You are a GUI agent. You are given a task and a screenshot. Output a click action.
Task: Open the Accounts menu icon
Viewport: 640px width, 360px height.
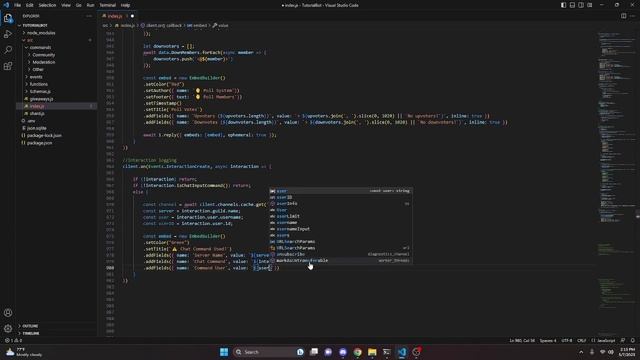[8, 313]
